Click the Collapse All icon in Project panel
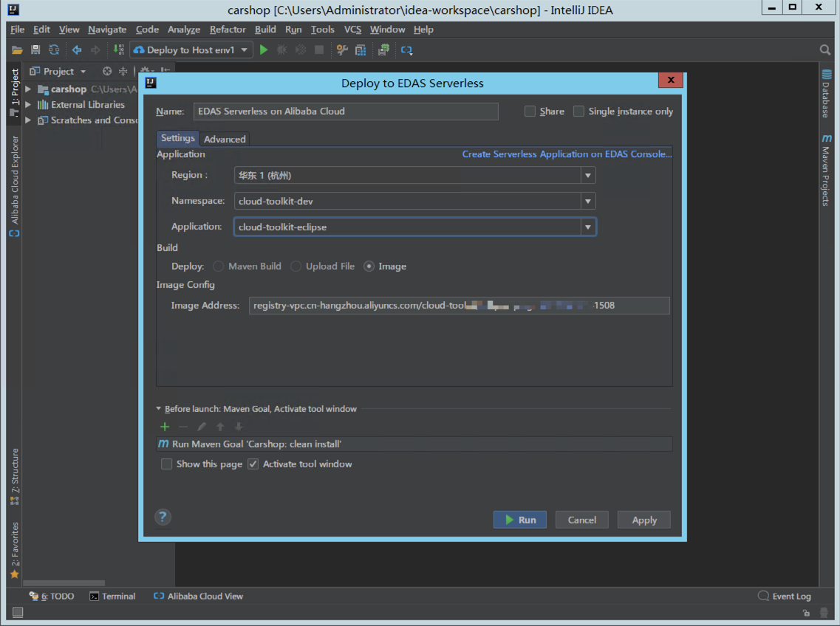Viewport: 840px width, 626px height. click(123, 71)
